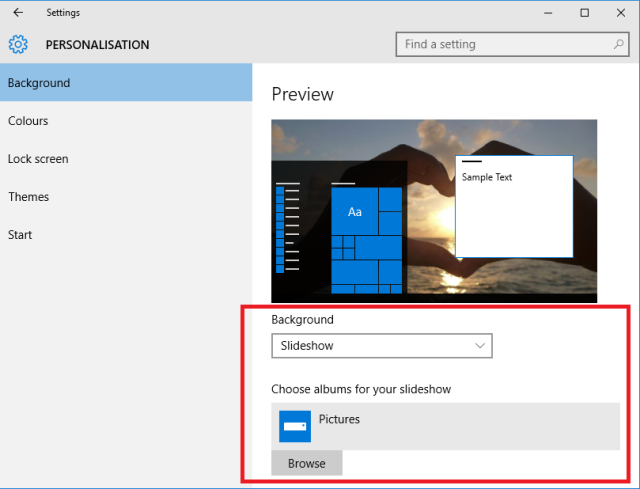Click the Browse button

coord(307,463)
